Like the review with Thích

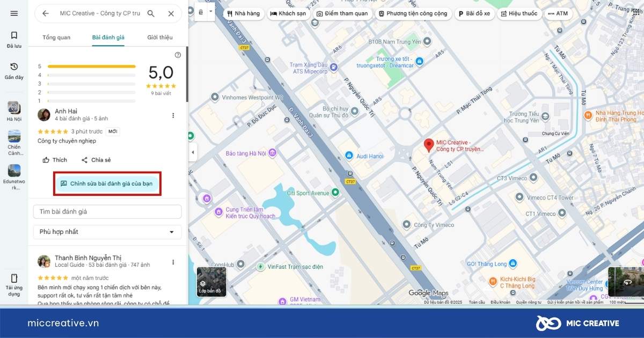[x=55, y=160]
